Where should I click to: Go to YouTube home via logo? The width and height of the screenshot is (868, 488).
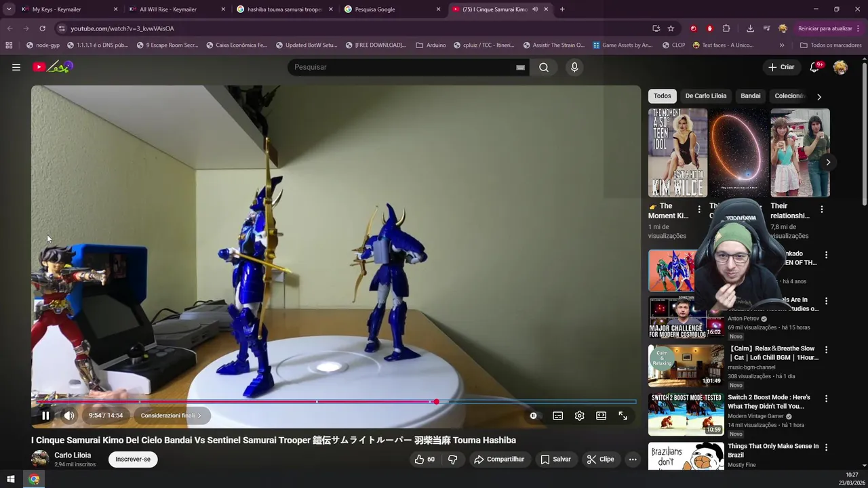(x=52, y=66)
